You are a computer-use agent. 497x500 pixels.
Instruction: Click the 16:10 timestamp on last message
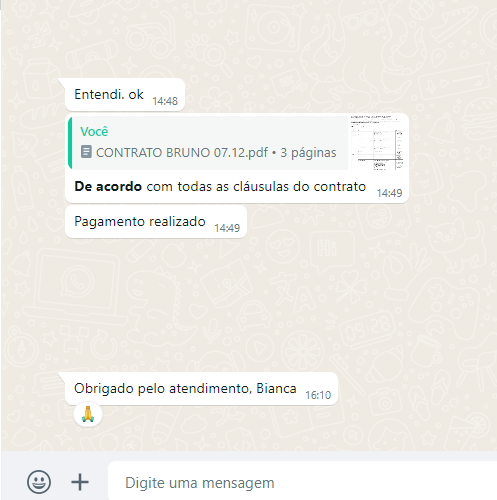click(x=318, y=395)
